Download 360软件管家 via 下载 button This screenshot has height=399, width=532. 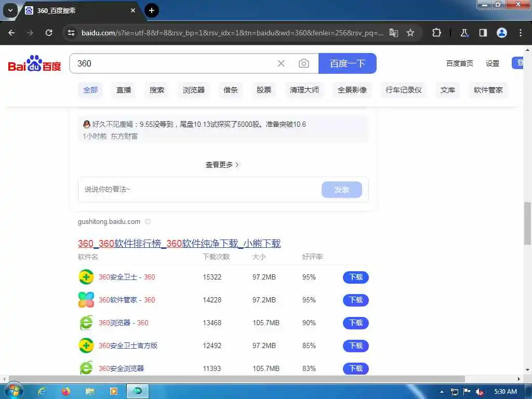(356, 300)
